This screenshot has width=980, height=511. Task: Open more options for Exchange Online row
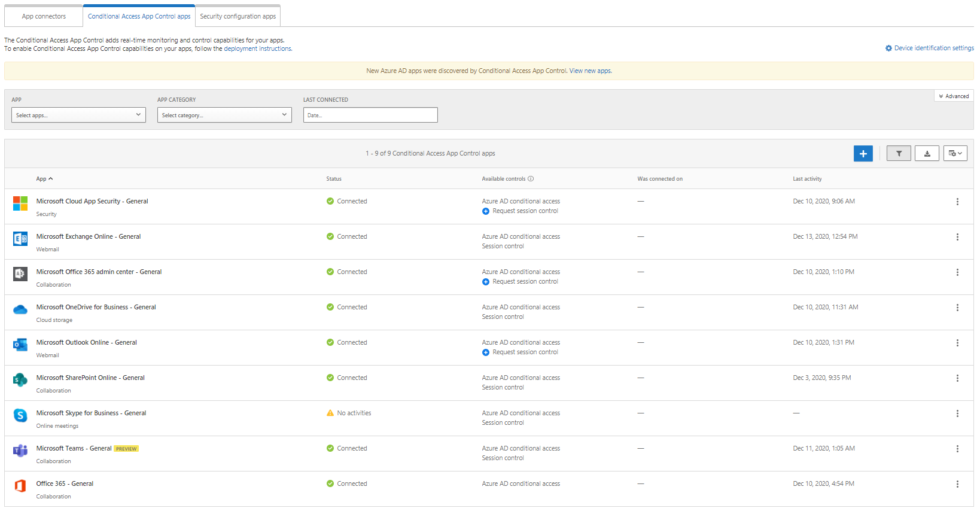957,237
